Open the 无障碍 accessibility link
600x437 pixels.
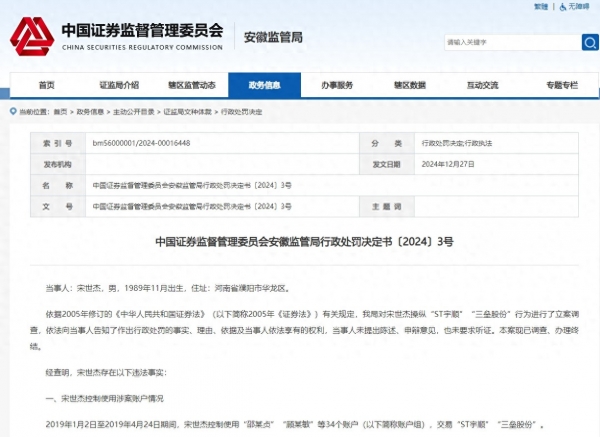pos(578,7)
